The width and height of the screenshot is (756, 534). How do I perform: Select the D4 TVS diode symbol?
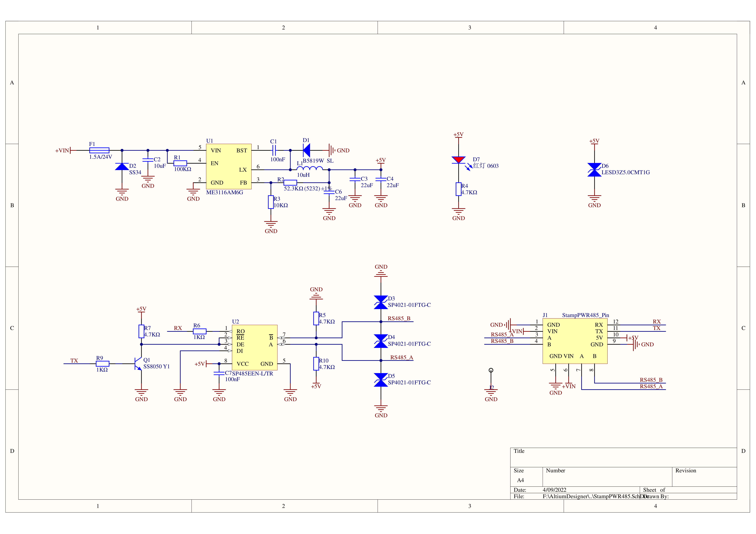(381, 341)
